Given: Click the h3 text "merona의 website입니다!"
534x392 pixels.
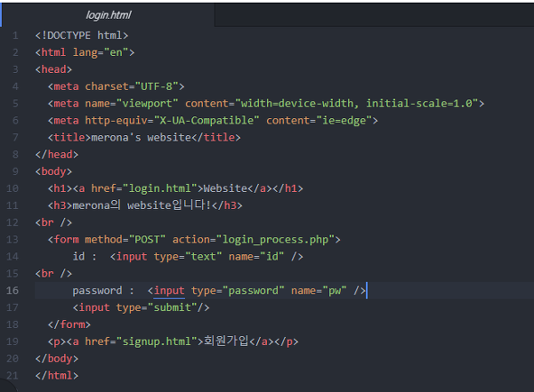Looking at the screenshot, I should (x=142, y=205).
